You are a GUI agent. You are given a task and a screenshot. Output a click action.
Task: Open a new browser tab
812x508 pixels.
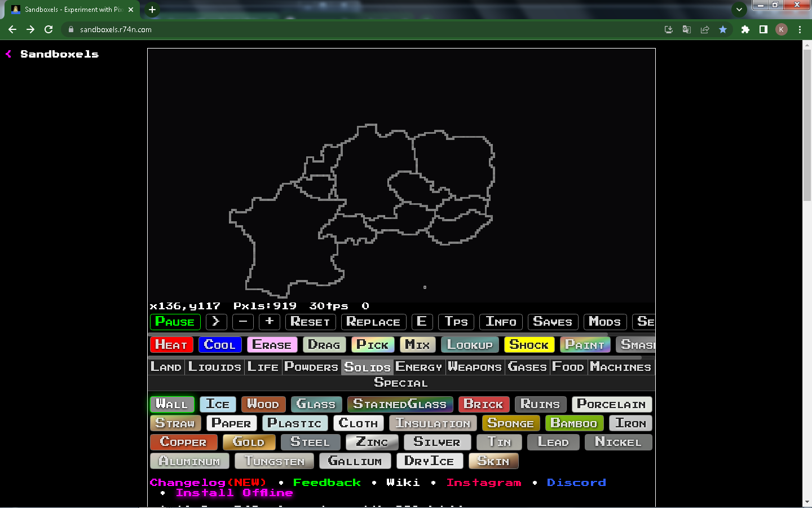(x=152, y=10)
